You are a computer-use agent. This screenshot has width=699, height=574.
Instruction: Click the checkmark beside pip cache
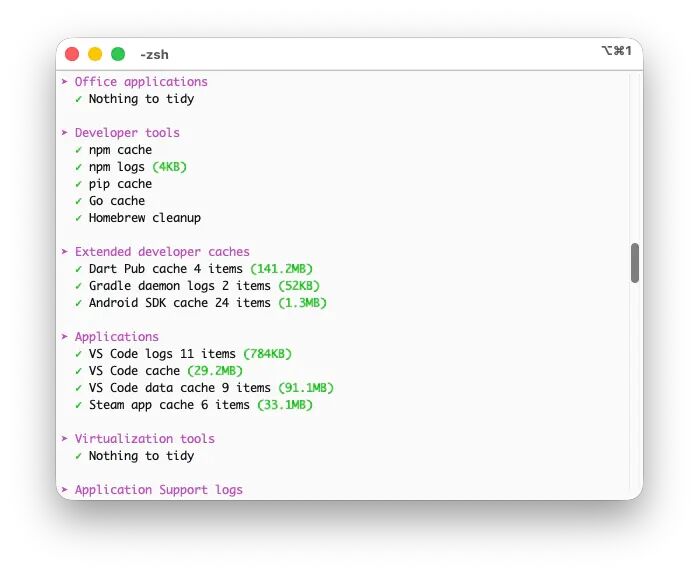click(78, 184)
